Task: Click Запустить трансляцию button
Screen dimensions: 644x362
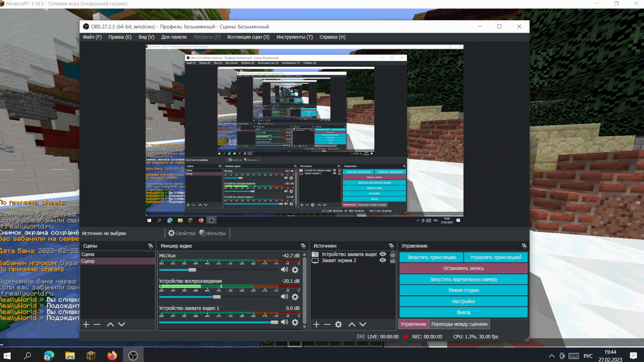Action: [431, 257]
